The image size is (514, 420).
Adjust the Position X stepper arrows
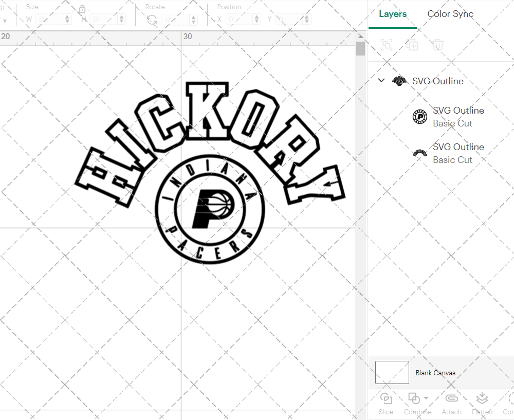[x=257, y=20]
